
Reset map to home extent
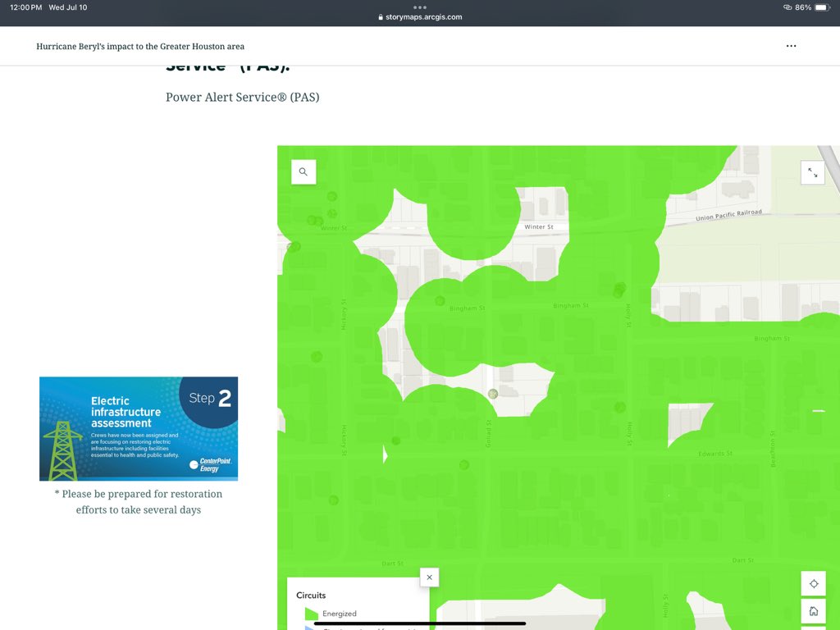pyautogui.click(x=814, y=610)
